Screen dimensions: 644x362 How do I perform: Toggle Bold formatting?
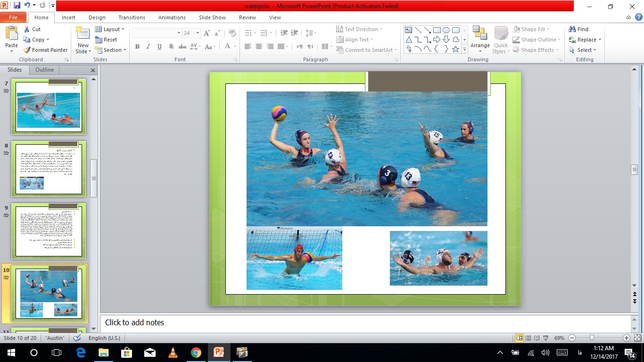point(137,47)
